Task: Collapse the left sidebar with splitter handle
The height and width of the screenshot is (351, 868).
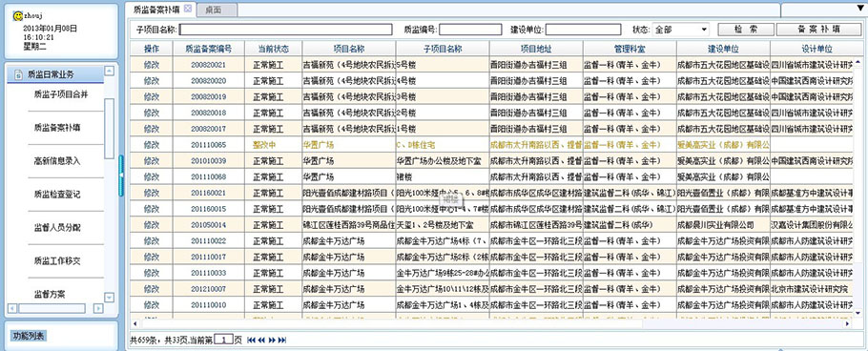Action: coord(121,175)
